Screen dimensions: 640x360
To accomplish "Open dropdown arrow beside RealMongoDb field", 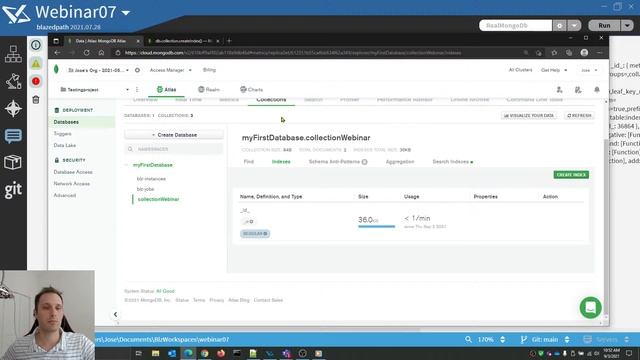I will [574, 25].
